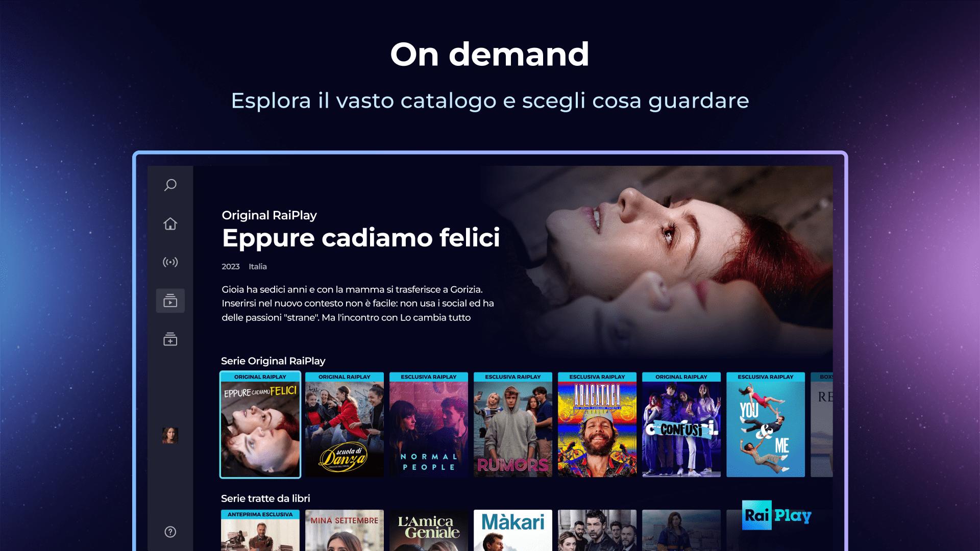Open the Mina Settembre thumbnail
980x551 pixels.
[x=345, y=530]
